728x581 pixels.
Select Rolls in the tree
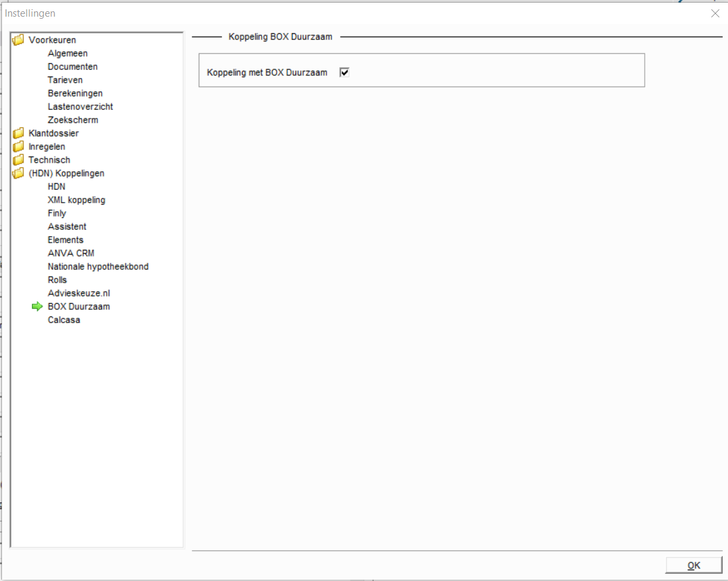57,280
